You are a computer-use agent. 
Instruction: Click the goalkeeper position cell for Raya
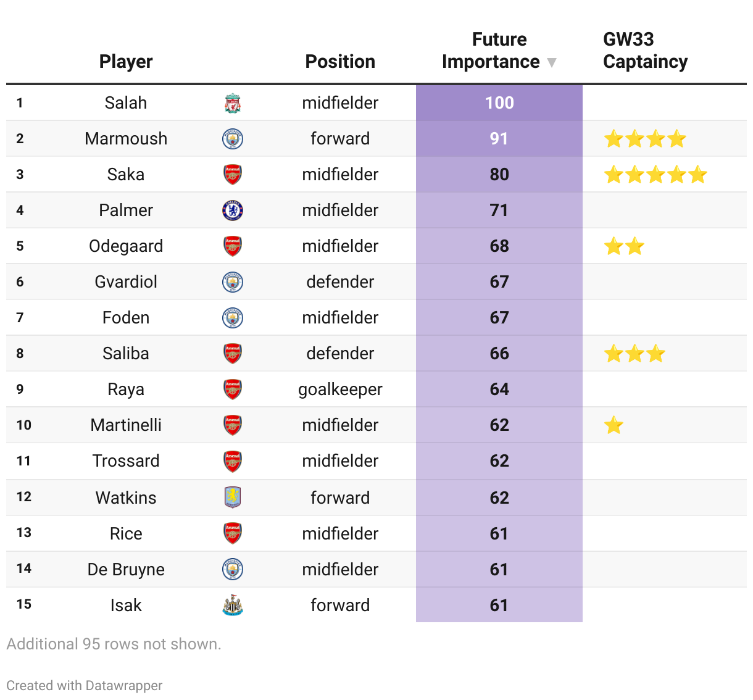point(340,390)
